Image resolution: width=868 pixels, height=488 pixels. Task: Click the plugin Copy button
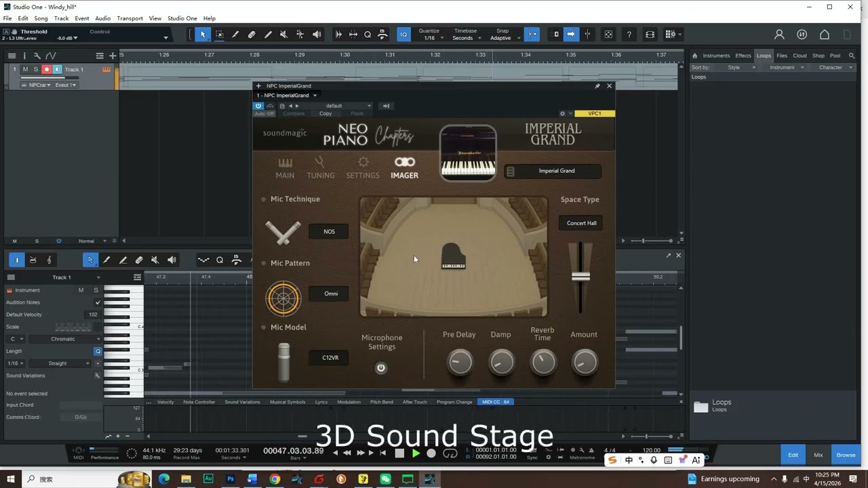coord(325,114)
